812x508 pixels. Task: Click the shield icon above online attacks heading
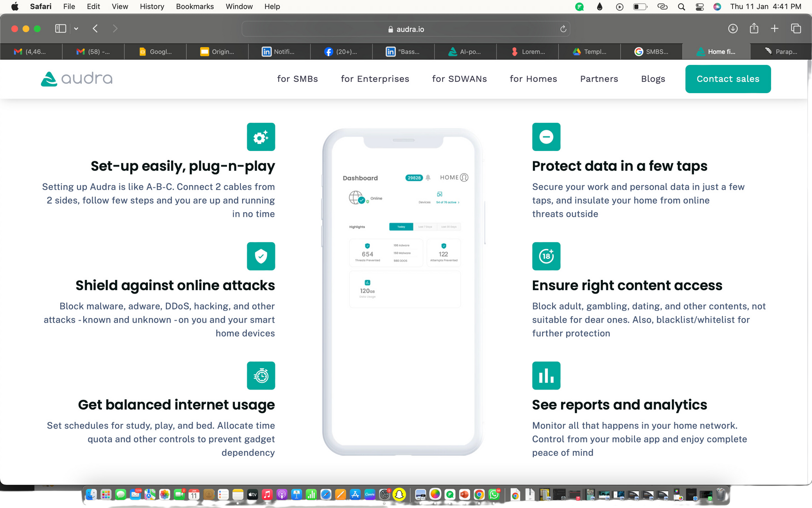coord(261,256)
